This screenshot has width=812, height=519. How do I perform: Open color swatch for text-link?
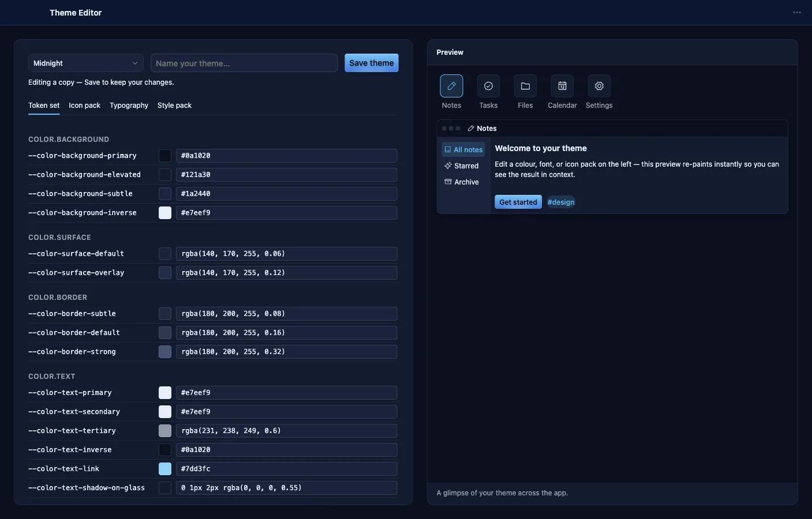tap(165, 469)
